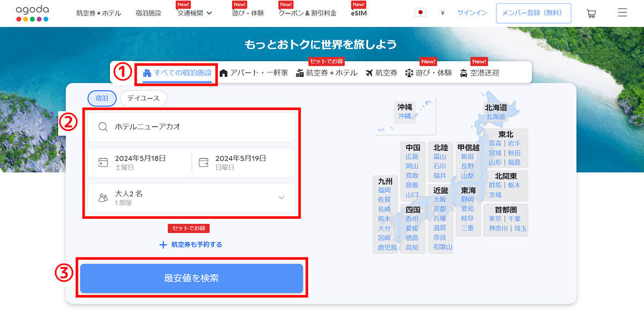The width and height of the screenshot is (644, 316).
Task: Click 群馬 in the 北関東 region
Action: coord(495,185)
